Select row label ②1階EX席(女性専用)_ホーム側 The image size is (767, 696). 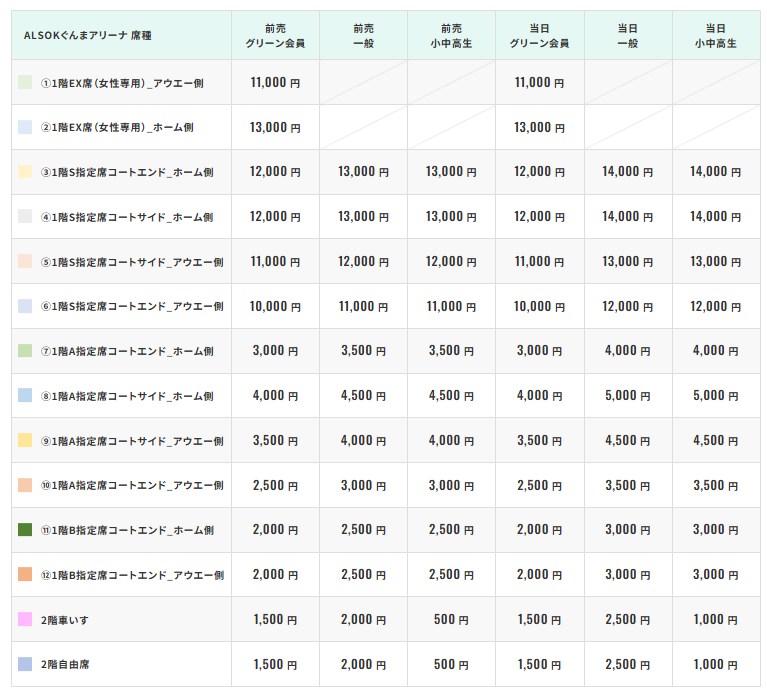(x=117, y=128)
